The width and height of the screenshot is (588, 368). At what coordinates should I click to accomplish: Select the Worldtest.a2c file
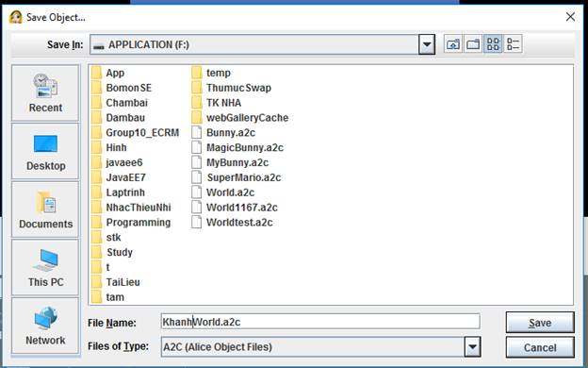click(232, 223)
